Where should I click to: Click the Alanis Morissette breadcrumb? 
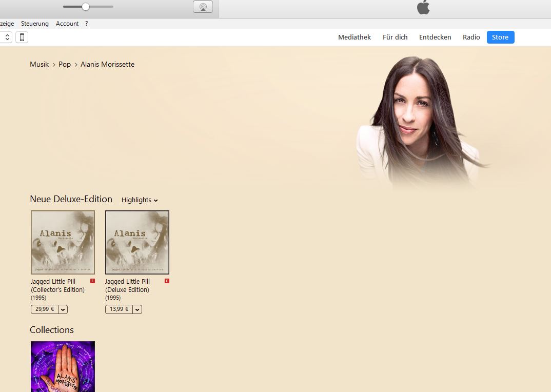[108, 64]
